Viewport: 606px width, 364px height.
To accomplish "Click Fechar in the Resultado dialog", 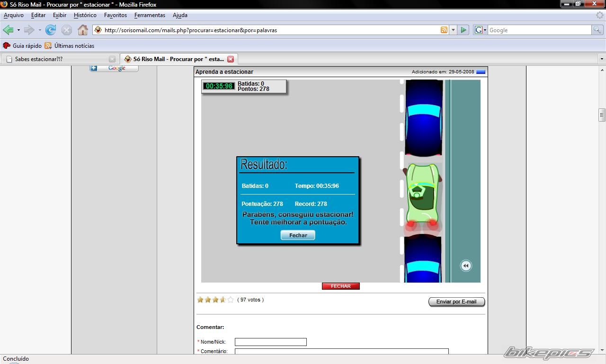I will point(298,235).
